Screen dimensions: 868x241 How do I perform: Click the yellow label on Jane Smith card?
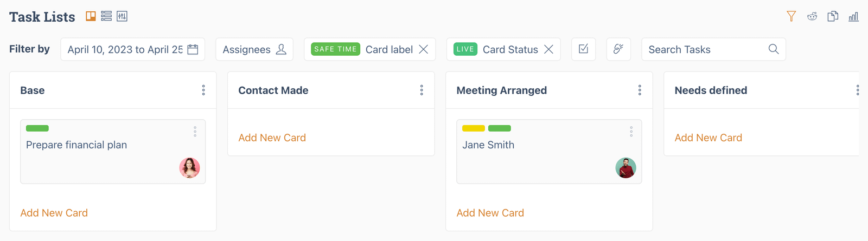[473, 128]
